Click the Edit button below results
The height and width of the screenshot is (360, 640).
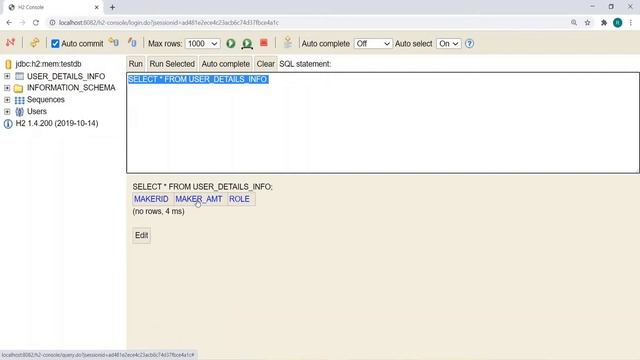[x=141, y=236]
